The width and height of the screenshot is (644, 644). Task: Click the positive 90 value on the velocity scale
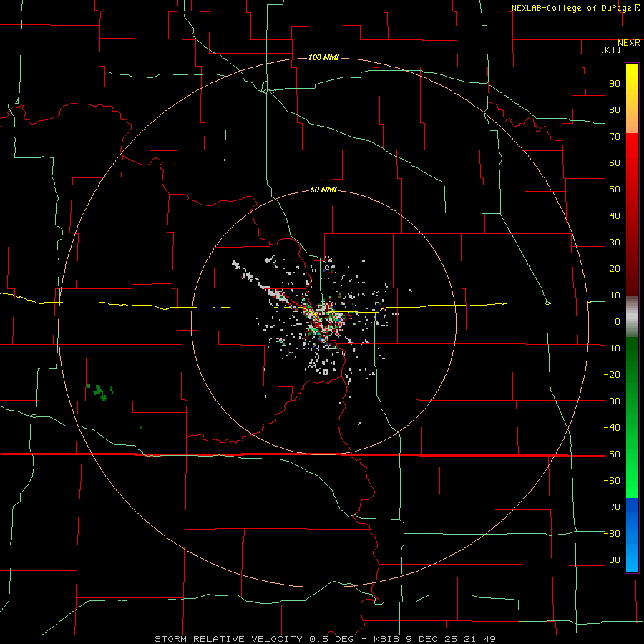click(615, 84)
